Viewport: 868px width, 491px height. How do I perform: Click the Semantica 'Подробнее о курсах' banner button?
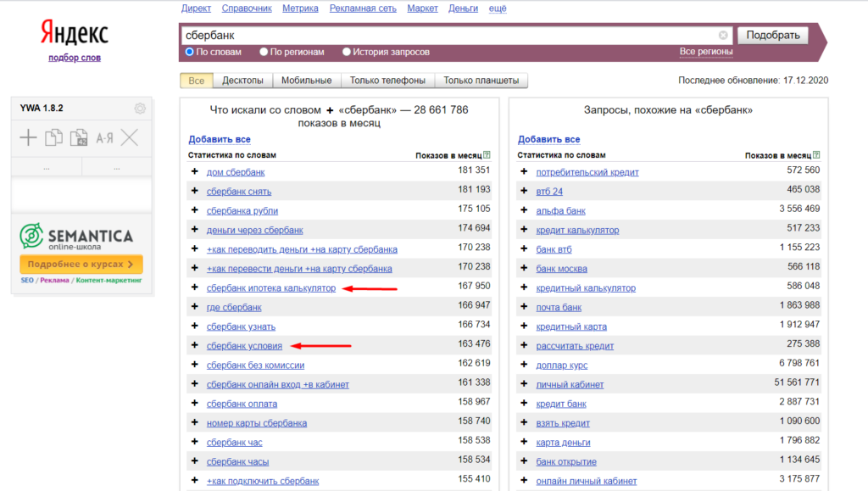pyautogui.click(x=81, y=265)
